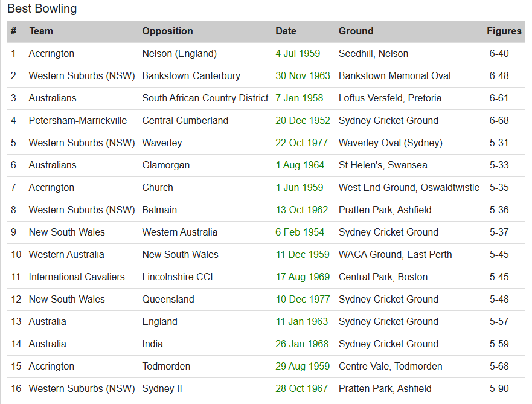Click the Opposition column header
This screenshot has width=532, height=404.
point(167,31)
